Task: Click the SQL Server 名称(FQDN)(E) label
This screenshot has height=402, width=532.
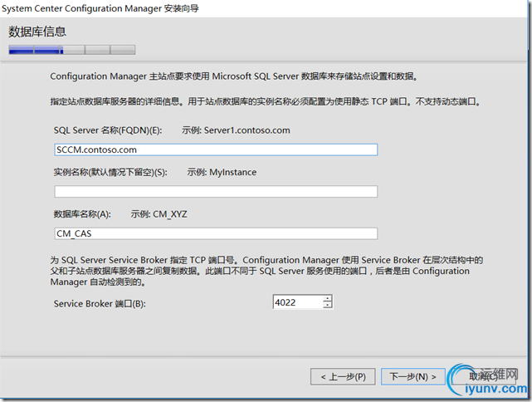Action: (108, 130)
